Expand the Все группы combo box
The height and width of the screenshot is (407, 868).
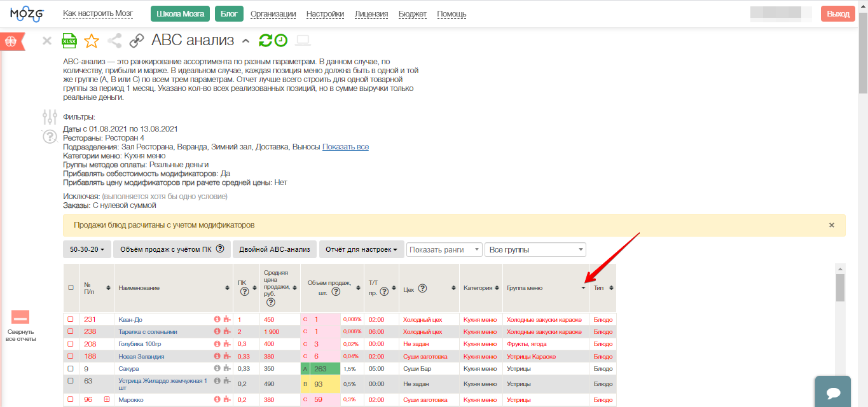pos(535,250)
